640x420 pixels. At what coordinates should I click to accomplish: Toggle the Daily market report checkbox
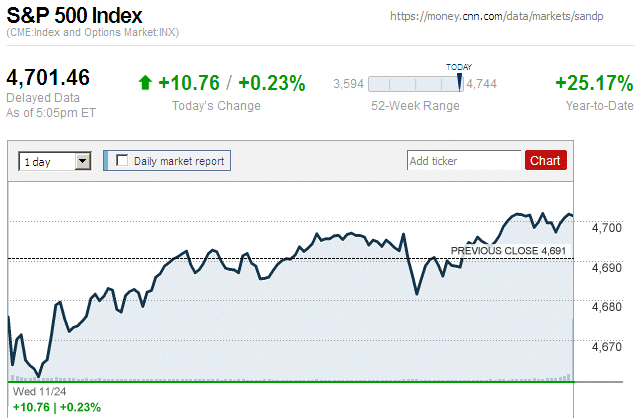click(x=123, y=160)
